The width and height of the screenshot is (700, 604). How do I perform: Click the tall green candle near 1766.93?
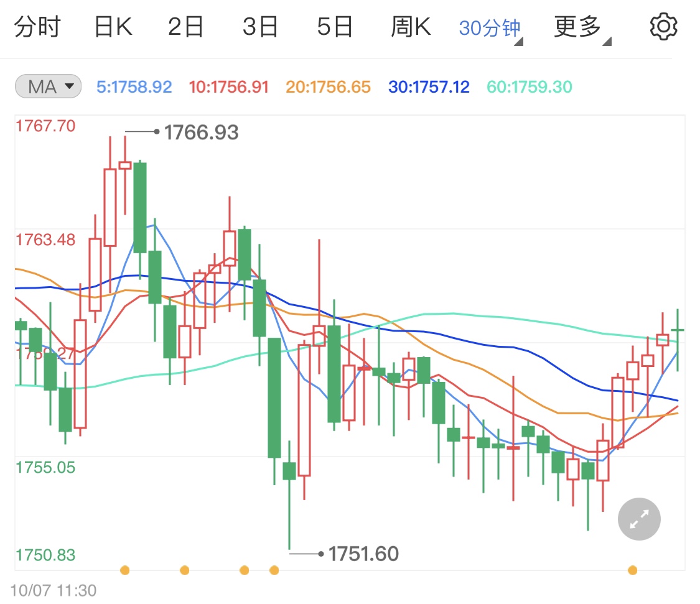click(140, 208)
